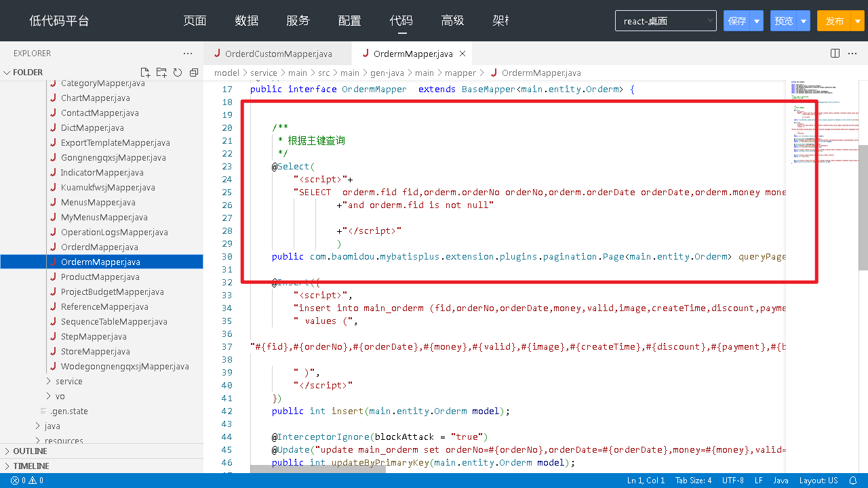This screenshot has width=868, height=488.
Task: Open the 发布 button dropdown arrow
Action: point(858,21)
